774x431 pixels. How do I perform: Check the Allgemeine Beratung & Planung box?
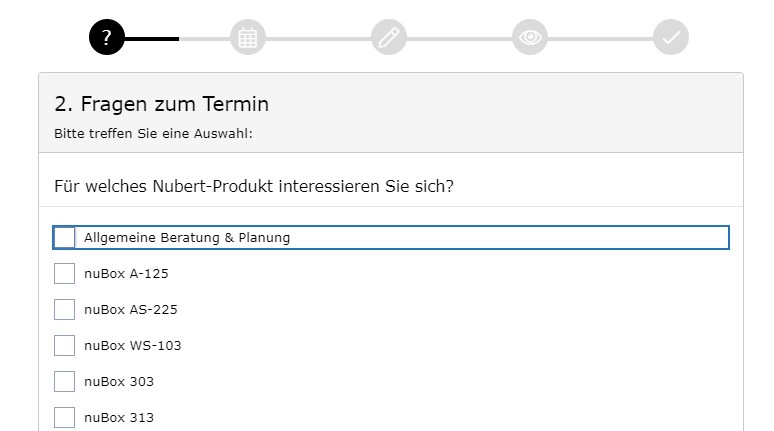point(64,237)
